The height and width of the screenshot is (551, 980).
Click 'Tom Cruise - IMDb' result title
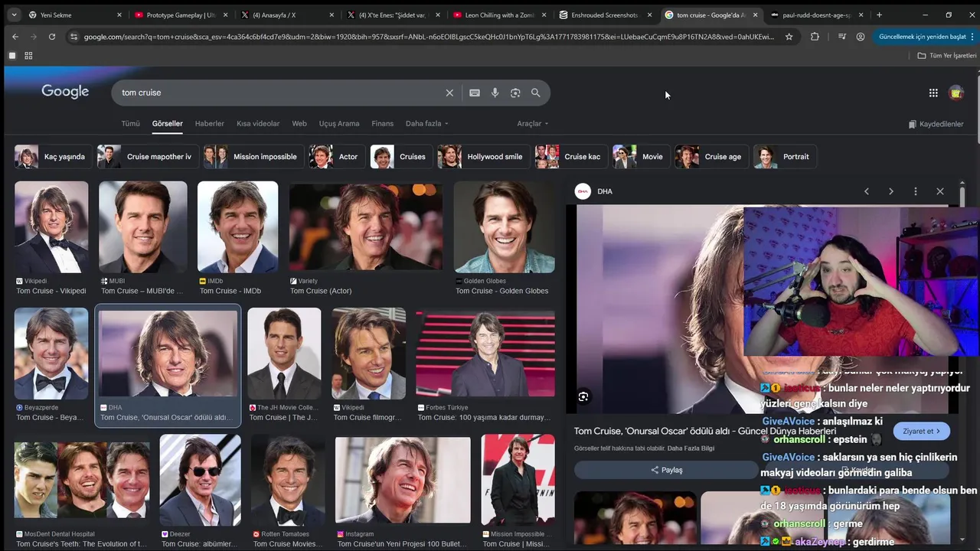[230, 291]
